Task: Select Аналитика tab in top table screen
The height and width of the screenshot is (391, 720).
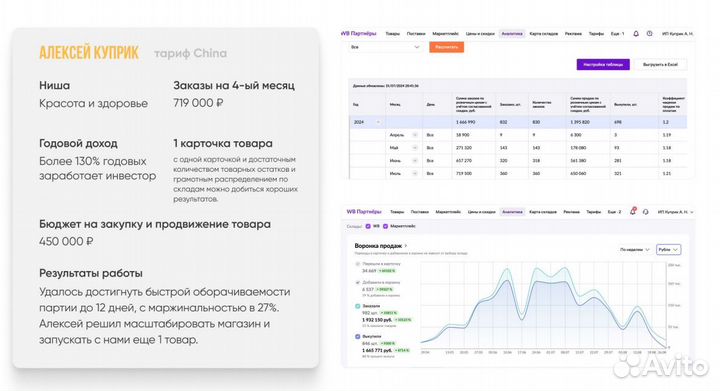Action: (512, 34)
